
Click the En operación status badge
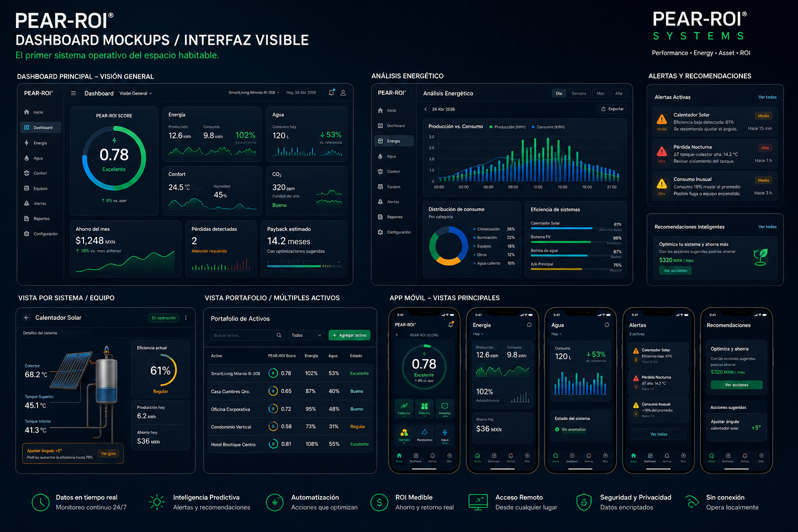click(x=164, y=317)
